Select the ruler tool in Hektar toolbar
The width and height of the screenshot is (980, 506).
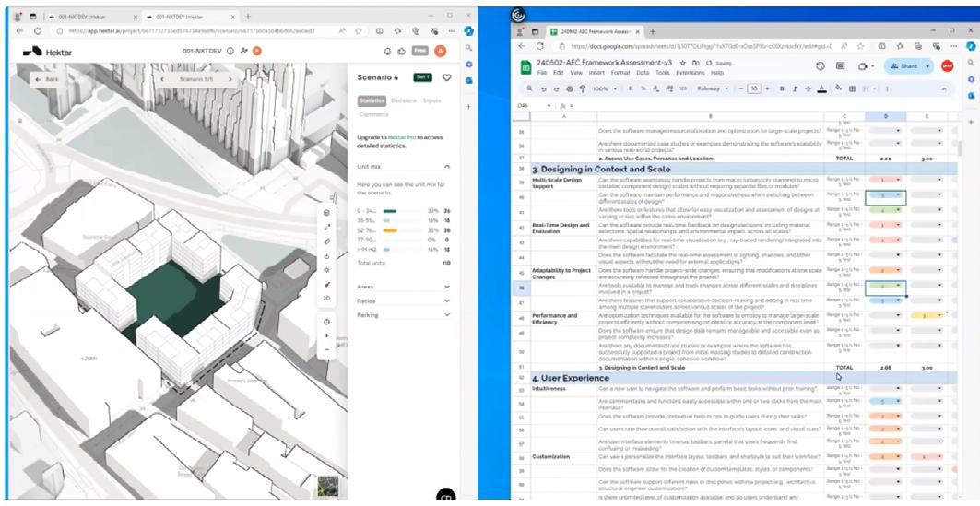(326, 241)
